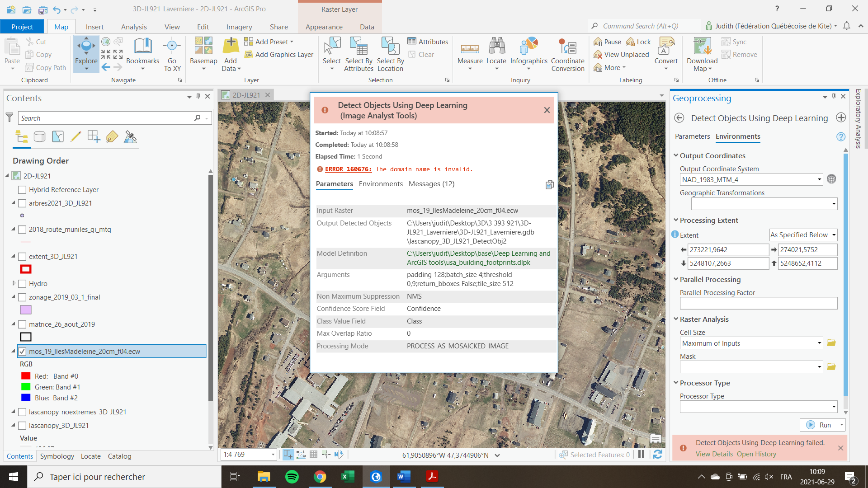The width and height of the screenshot is (868, 488).
Task: Open the Output Coordinate System dropdown
Action: (x=820, y=179)
